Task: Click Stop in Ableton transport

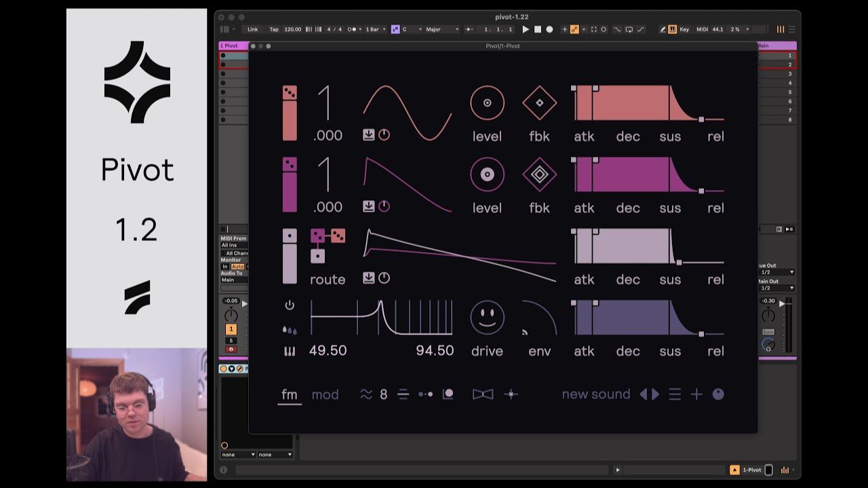Action: (x=538, y=29)
